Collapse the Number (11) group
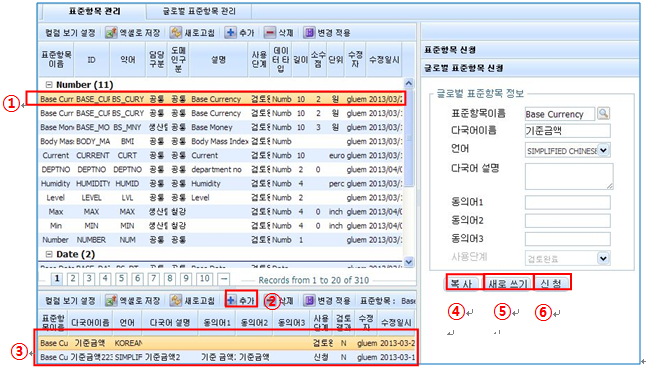 click(49, 85)
